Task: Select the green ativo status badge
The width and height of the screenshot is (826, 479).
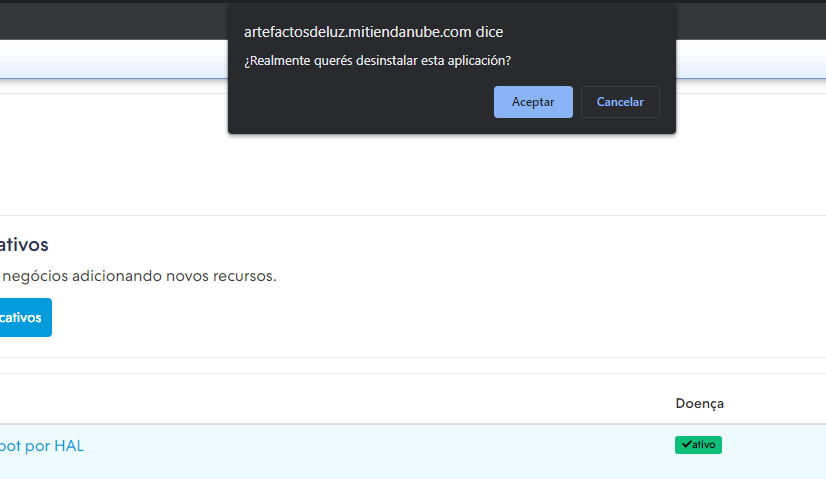Action: (698, 445)
